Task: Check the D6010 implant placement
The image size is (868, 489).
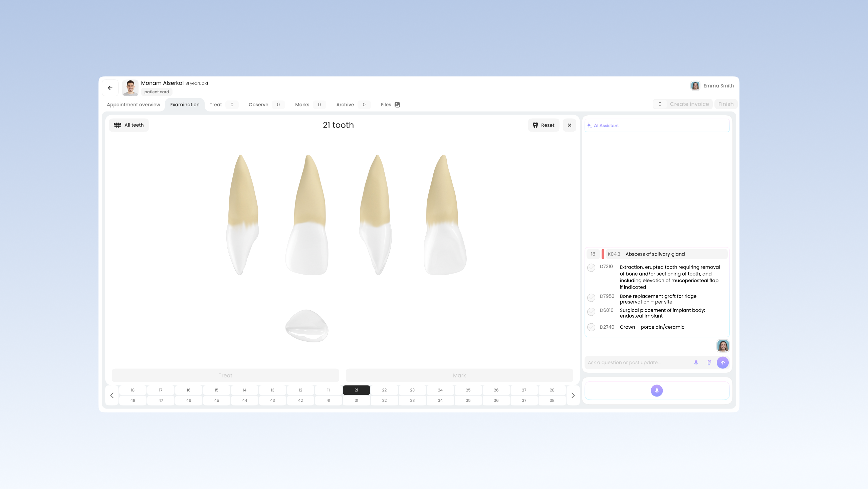Action: pyautogui.click(x=591, y=312)
